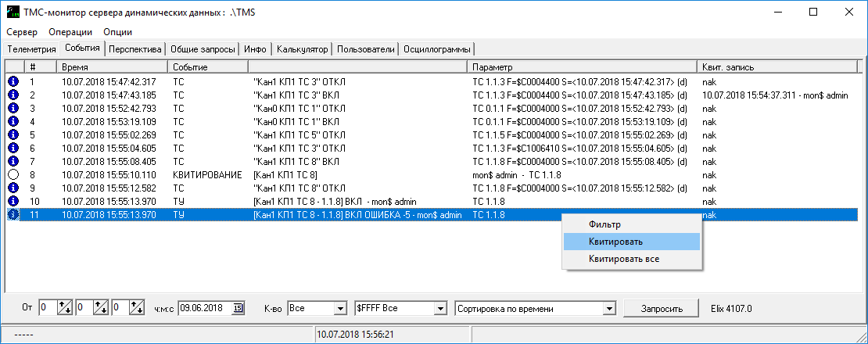Screen dimensions: 868x344
Task: Open the Операции menu
Action: tap(70, 32)
